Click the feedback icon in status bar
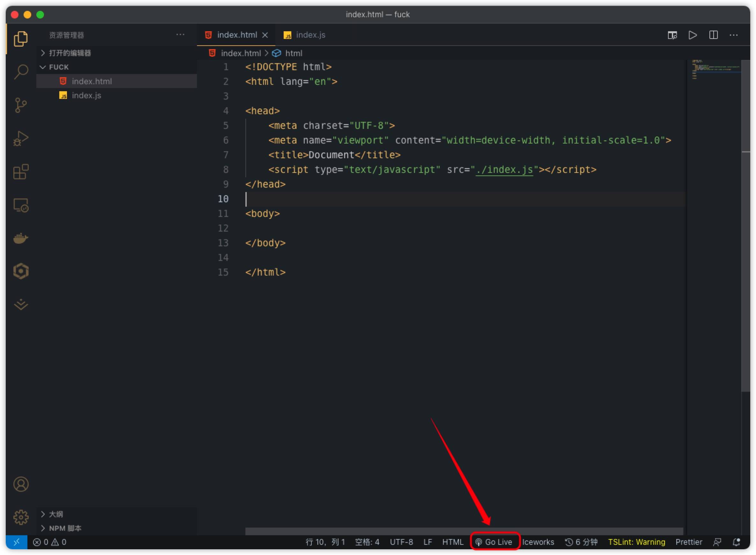 point(717,542)
